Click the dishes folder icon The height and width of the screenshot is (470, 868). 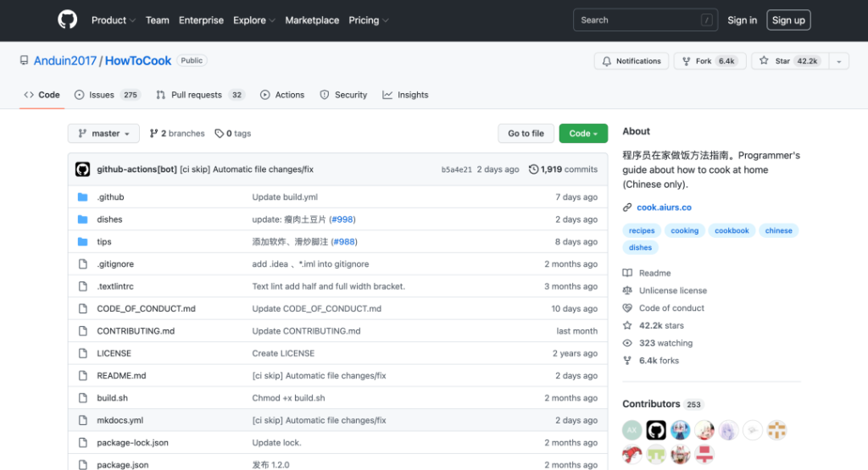83,219
